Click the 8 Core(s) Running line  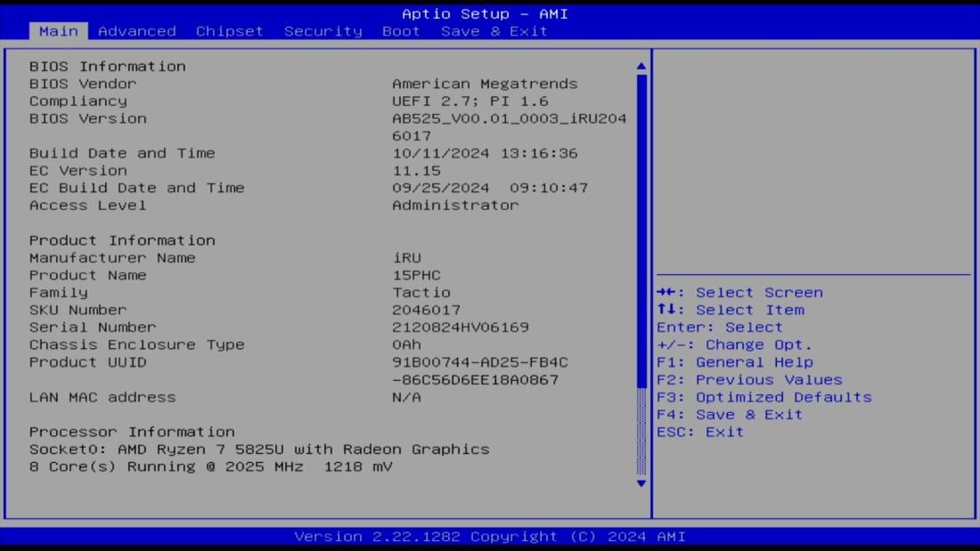click(x=210, y=467)
